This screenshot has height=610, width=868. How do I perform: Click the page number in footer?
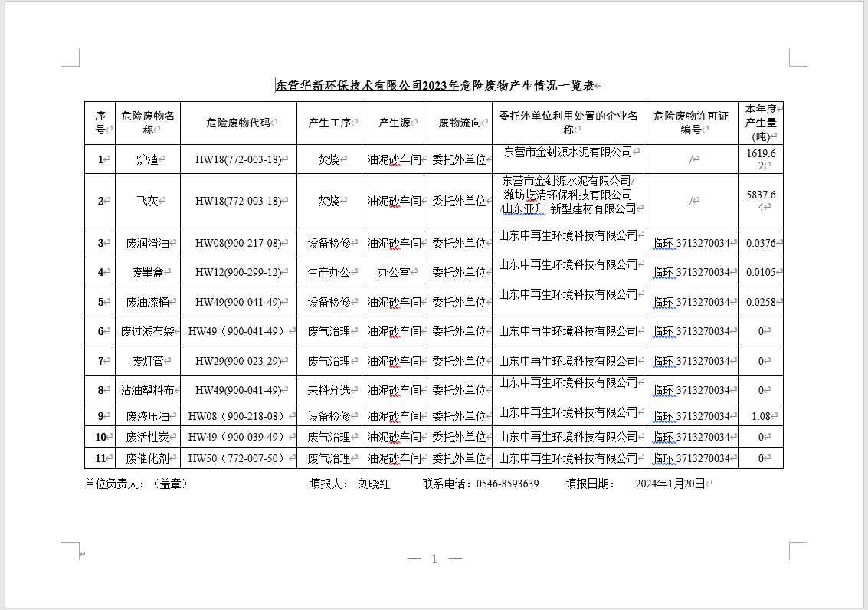click(434, 559)
